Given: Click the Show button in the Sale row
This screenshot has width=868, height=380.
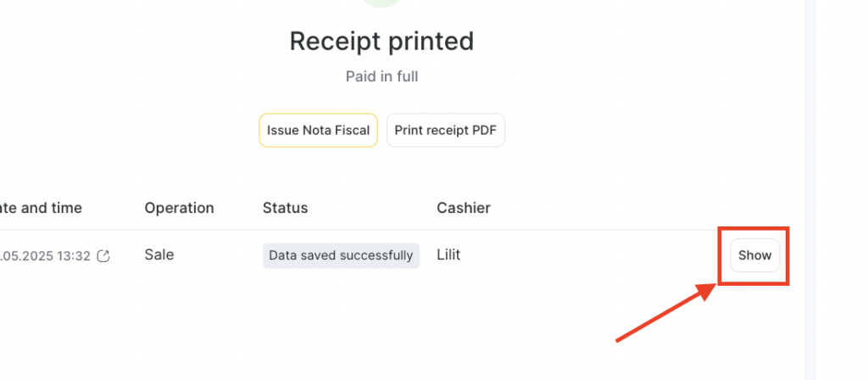Looking at the screenshot, I should [754, 255].
